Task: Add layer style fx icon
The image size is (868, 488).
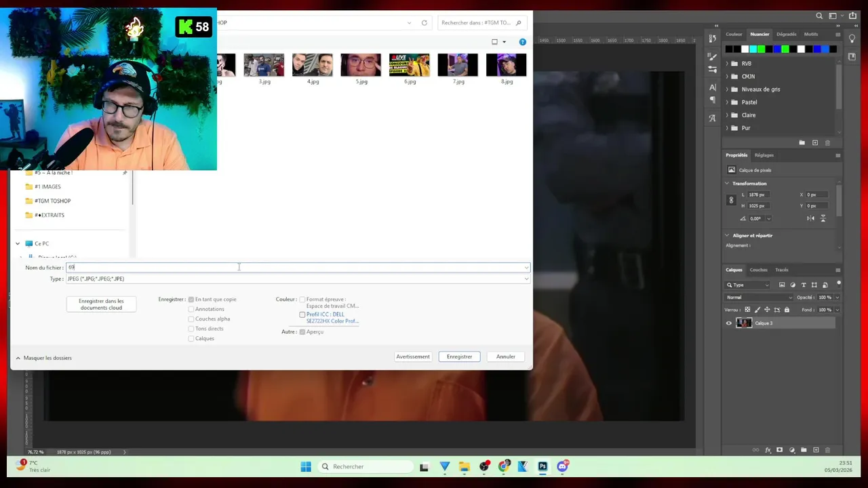Action: point(768,450)
